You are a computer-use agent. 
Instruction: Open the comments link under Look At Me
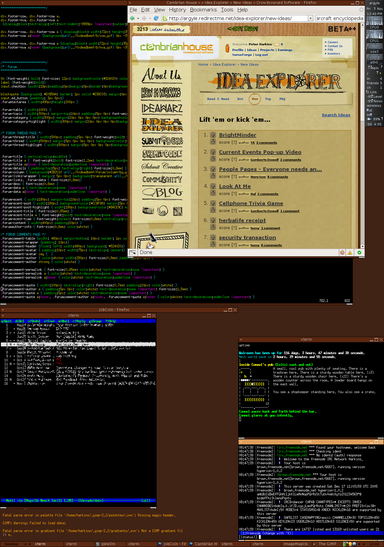coord(268,194)
